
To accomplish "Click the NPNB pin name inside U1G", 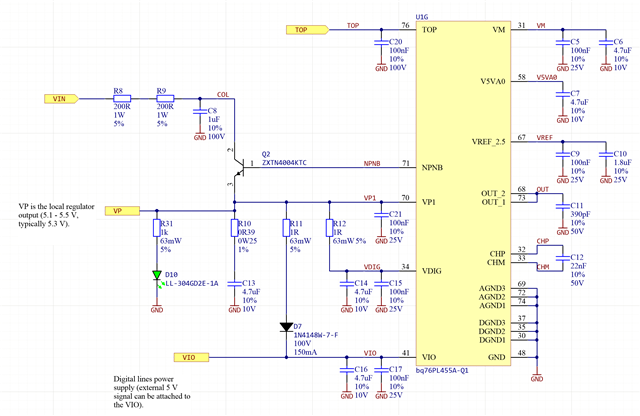I will click(x=432, y=168).
